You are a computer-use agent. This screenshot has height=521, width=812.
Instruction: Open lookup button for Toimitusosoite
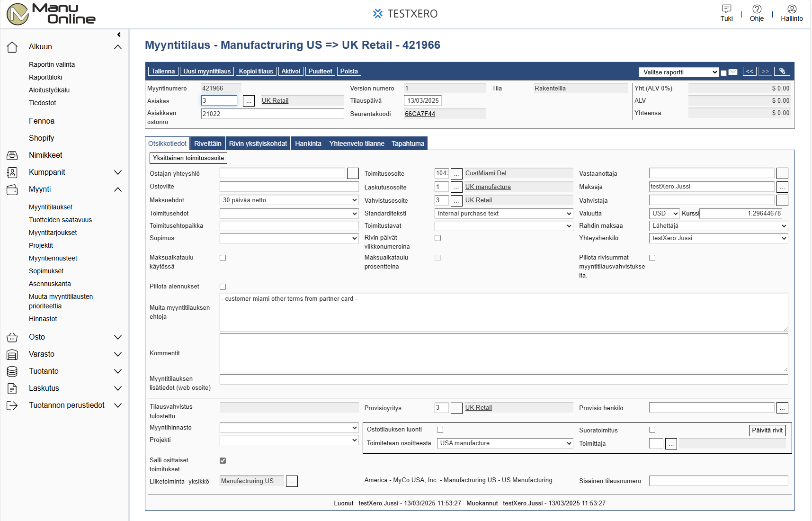coord(456,174)
